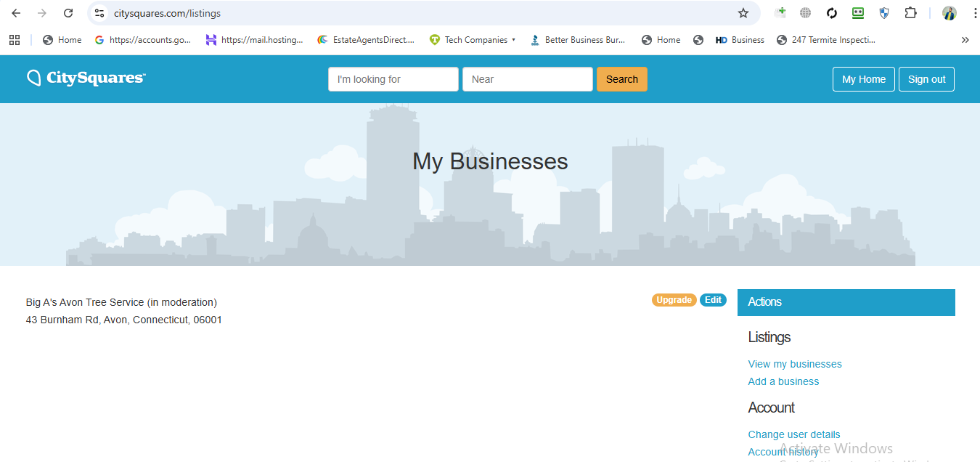Viewport: 980px width, 462px height.
Task: Open the 247 Termite Inspecti... bookmark
Action: pos(826,40)
